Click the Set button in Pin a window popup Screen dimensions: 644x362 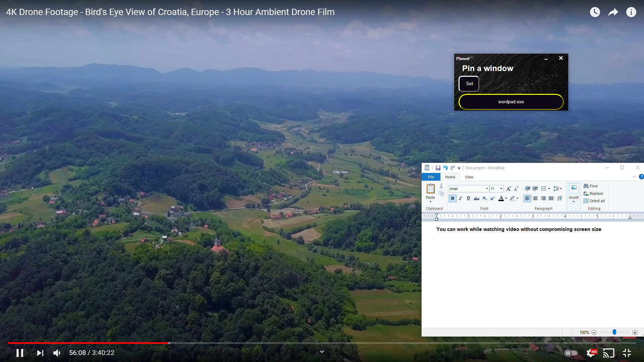(469, 84)
